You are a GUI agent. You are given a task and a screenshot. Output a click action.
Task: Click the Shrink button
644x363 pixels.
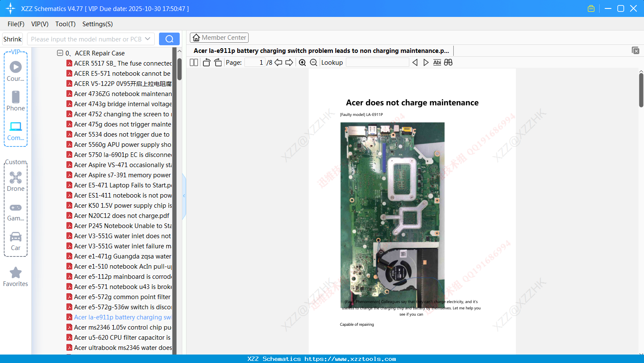(13, 39)
